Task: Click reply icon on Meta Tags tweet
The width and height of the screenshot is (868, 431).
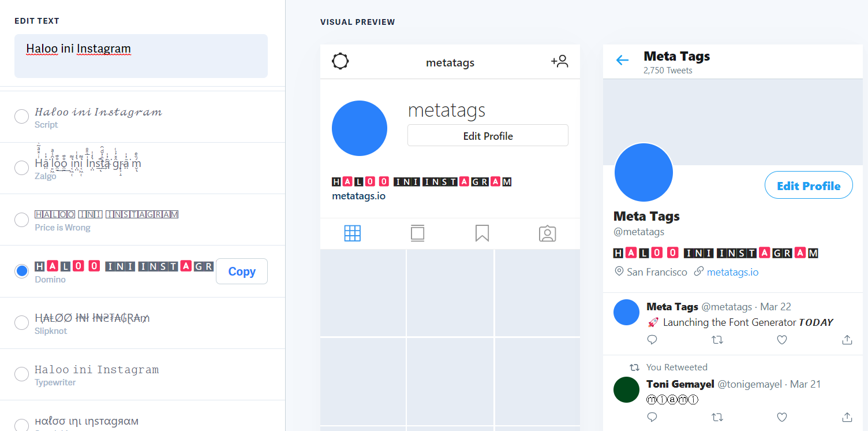Action: pyautogui.click(x=652, y=340)
